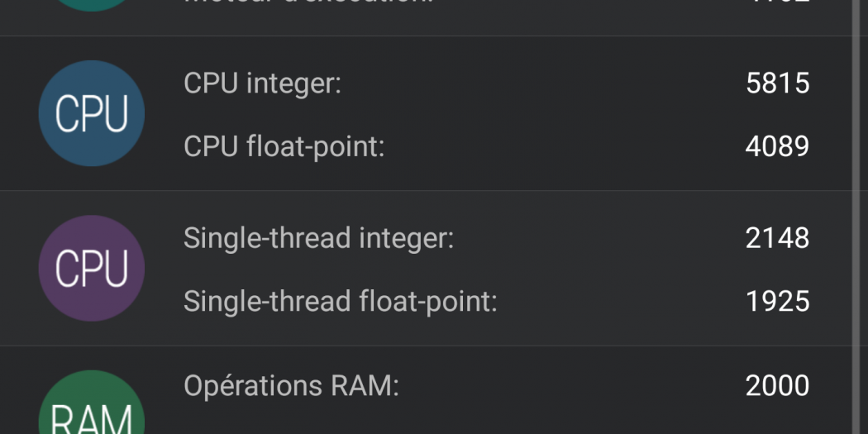Select the Single-thread integer label
The image size is (868, 434).
(x=318, y=238)
